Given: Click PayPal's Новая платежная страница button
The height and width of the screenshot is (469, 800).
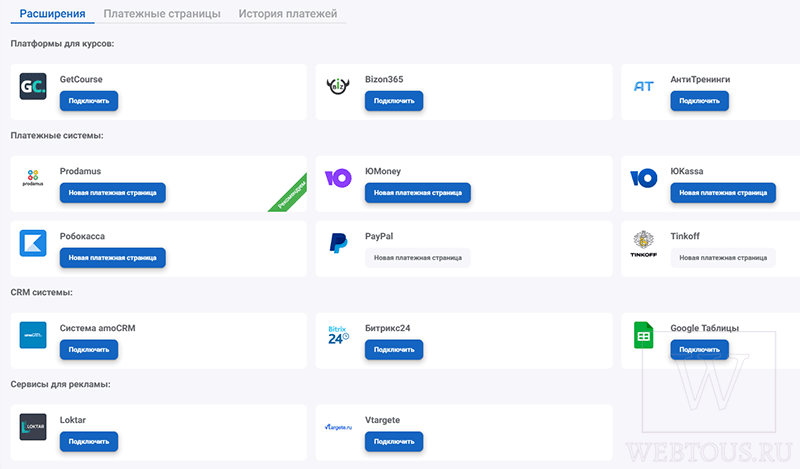Looking at the screenshot, I should [x=418, y=258].
